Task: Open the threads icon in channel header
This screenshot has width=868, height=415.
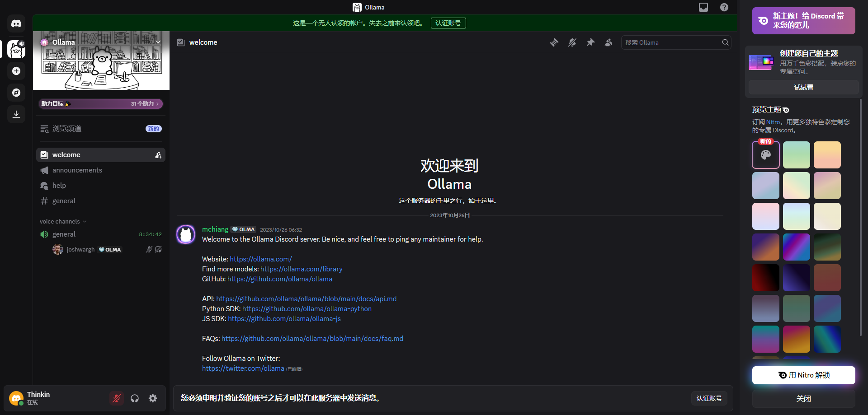Action: click(554, 42)
